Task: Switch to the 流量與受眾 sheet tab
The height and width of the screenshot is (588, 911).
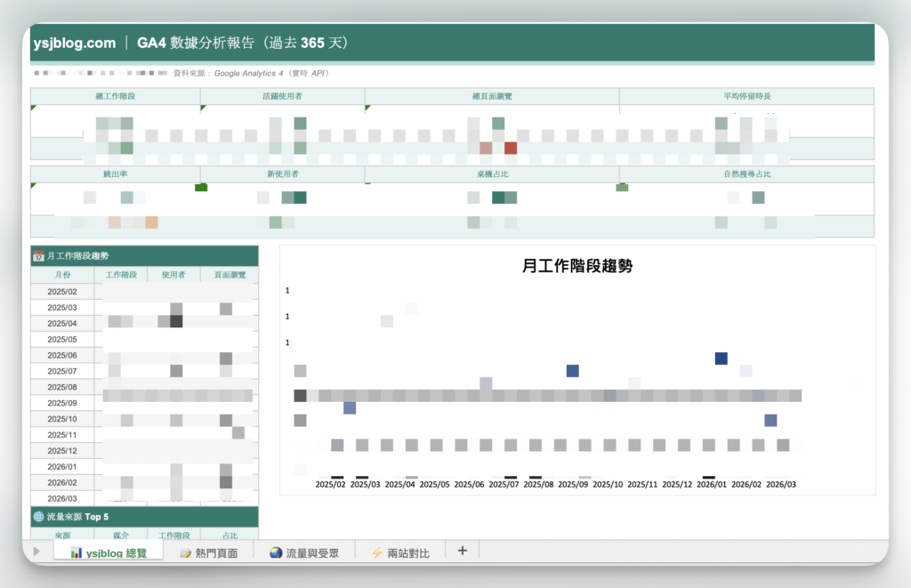Action: [303, 552]
